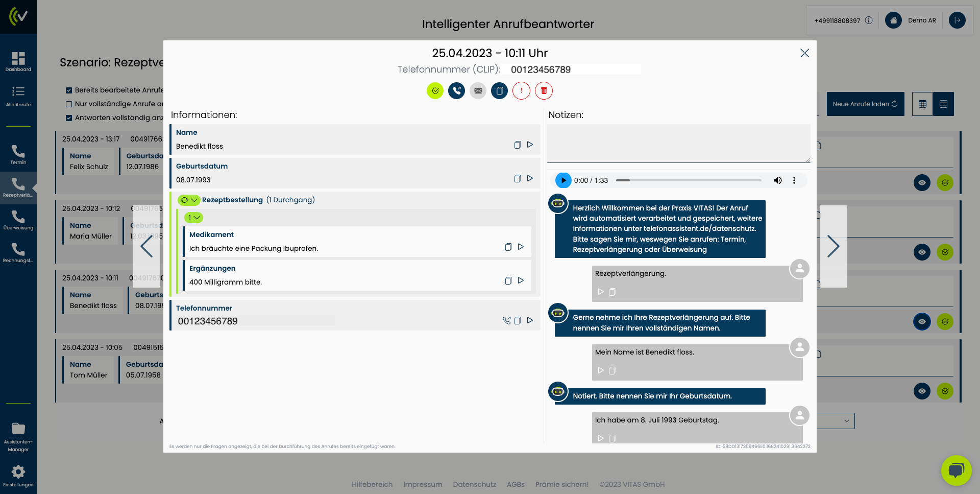Image resolution: width=980 pixels, height=494 pixels.
Task: Open audio player more options menu
Action: [x=794, y=180]
